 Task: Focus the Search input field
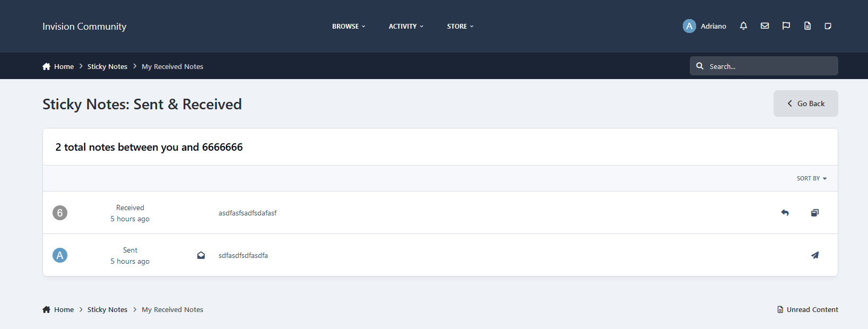pyautogui.click(x=769, y=66)
